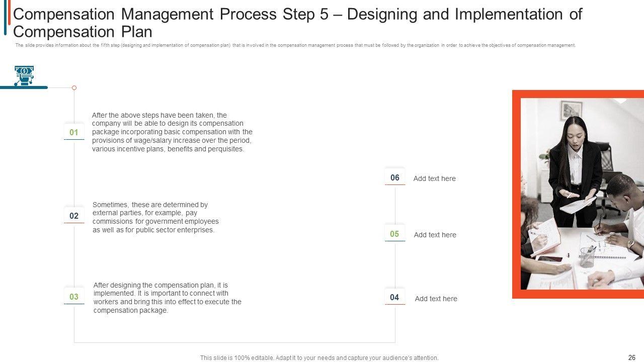This screenshot has width=644, height=362.
Task: Click the slide title heading text
Action: click(x=297, y=23)
